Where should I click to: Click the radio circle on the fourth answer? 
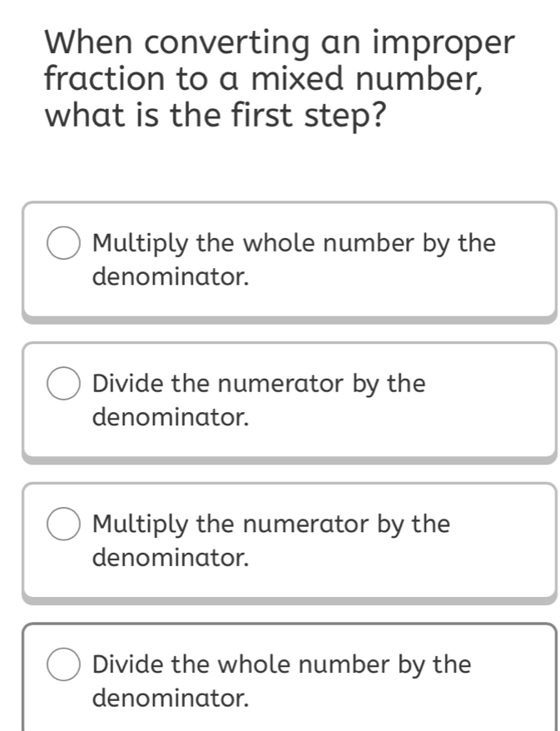[65, 664]
